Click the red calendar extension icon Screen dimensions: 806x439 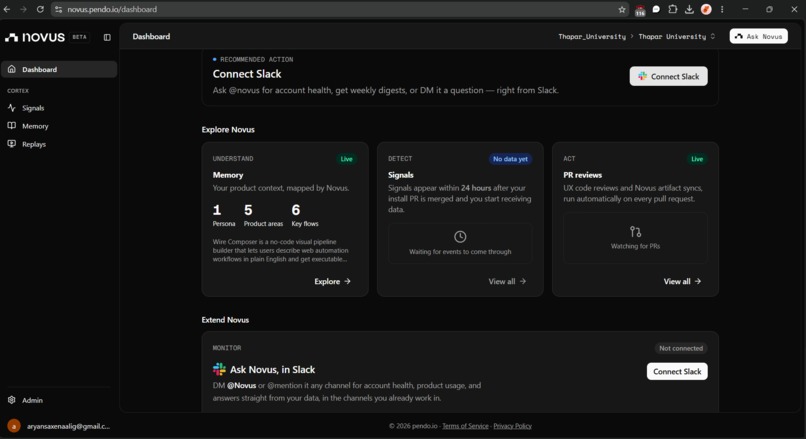[x=639, y=10]
